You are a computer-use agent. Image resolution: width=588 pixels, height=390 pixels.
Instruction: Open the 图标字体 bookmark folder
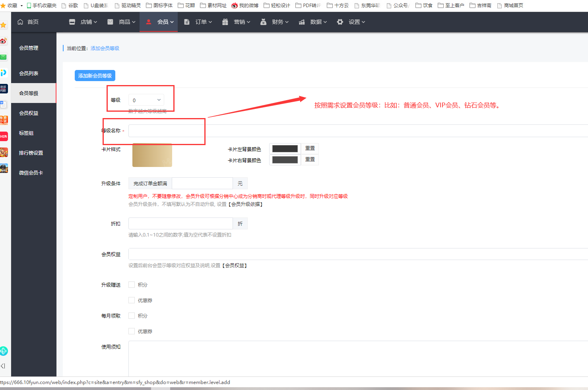point(159,6)
